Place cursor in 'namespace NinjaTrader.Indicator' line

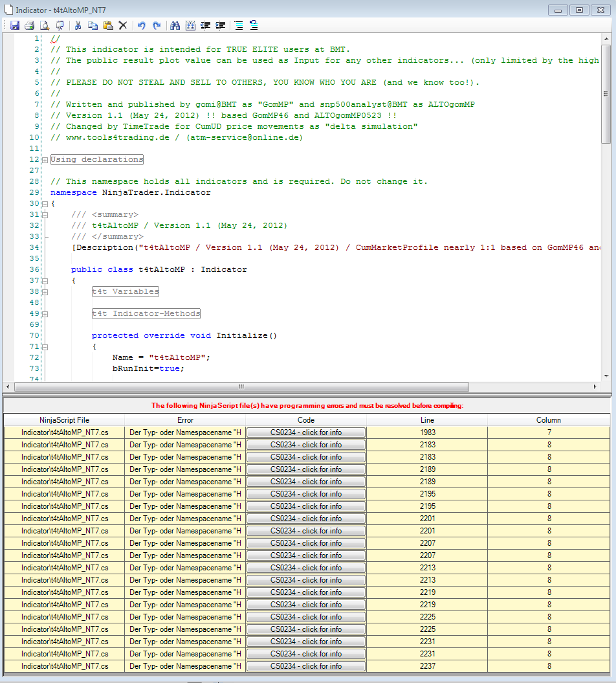[131, 192]
